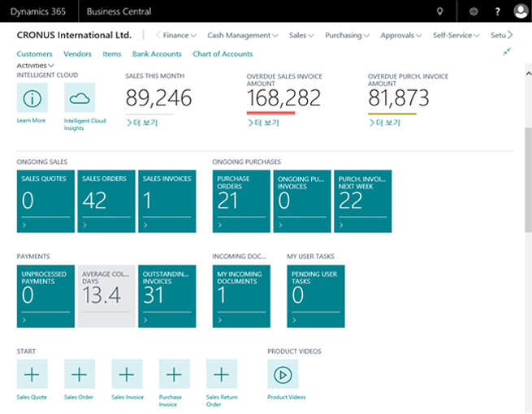
Task: Open the Vendors link
Action: [77, 54]
